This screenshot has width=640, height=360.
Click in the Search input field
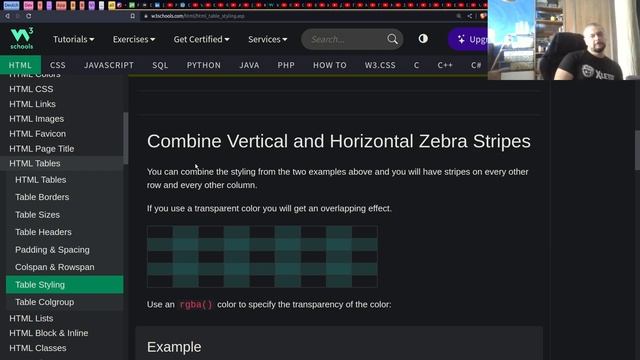click(345, 39)
